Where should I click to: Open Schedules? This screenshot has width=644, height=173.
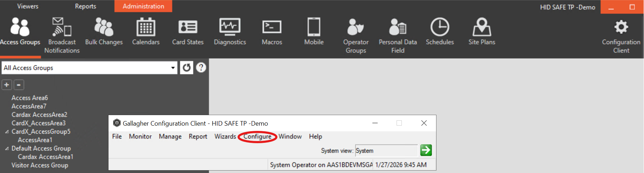(440, 32)
